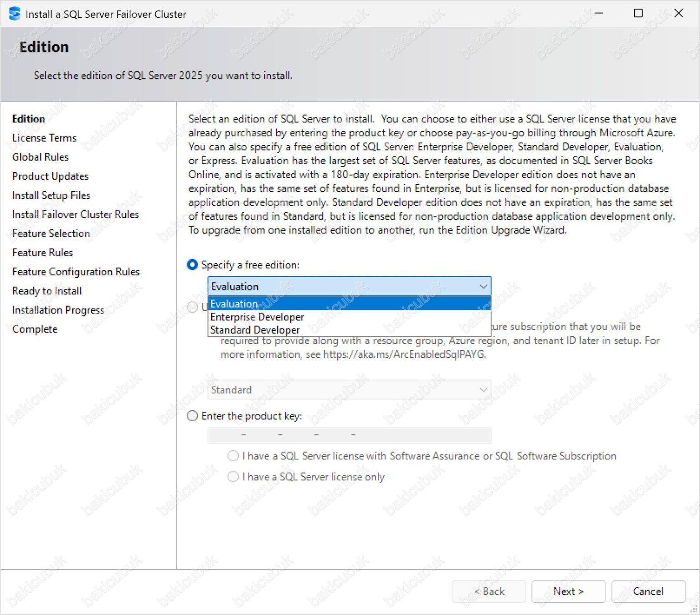Cancel the SQL Server installation

648,591
